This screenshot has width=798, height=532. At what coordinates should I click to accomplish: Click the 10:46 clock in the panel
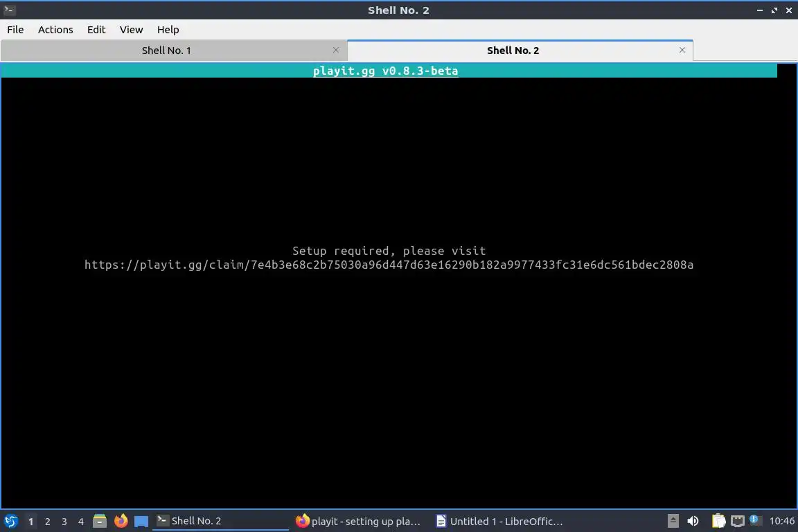point(781,521)
